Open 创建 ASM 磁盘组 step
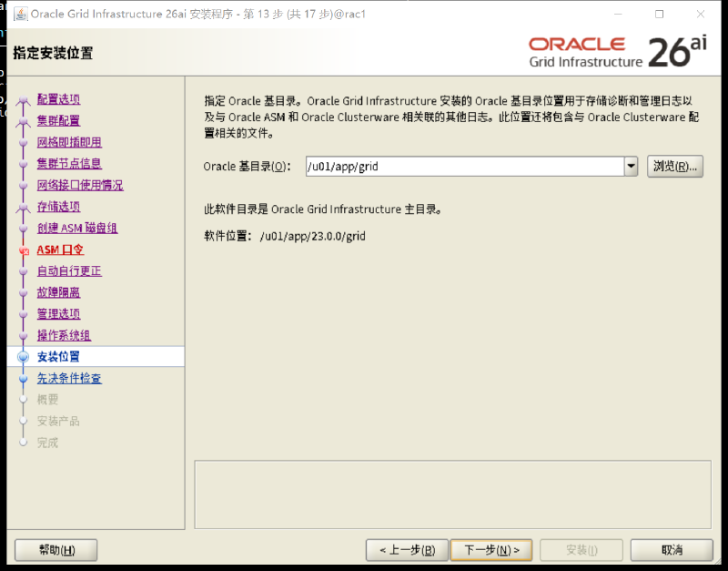 point(77,228)
